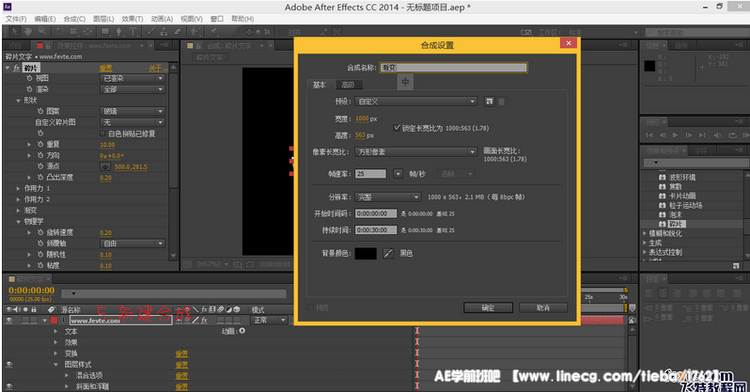
Task: Select the Zoom magnifier tool
Action: click(x=42, y=32)
